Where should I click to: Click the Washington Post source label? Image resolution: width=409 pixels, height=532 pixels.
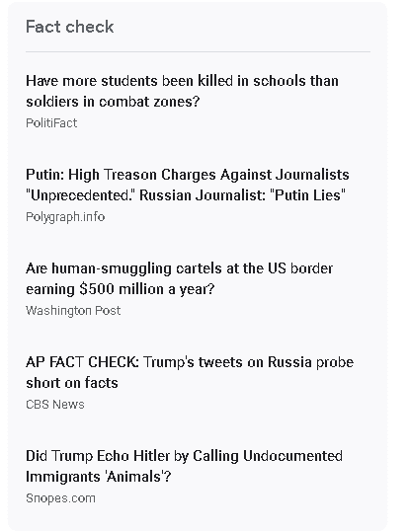coord(73,311)
